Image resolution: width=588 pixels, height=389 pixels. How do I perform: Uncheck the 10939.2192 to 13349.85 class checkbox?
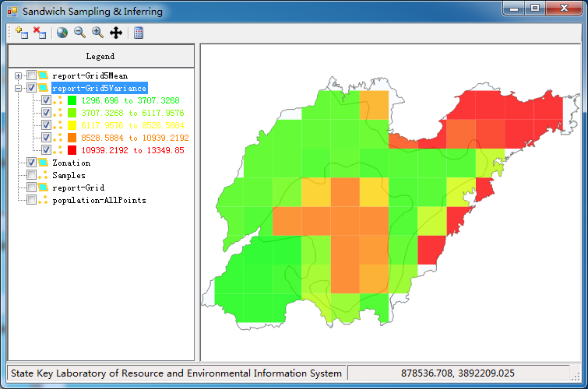[46, 150]
